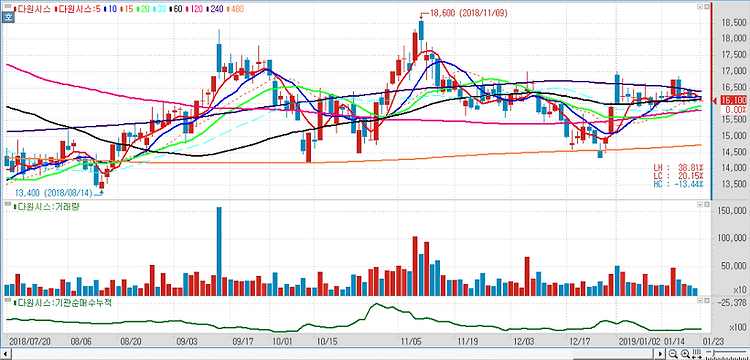Image resolution: width=750 pixels, height=360 pixels.
Task: Click the zoom out magnifier icon
Action: click(673, 353)
